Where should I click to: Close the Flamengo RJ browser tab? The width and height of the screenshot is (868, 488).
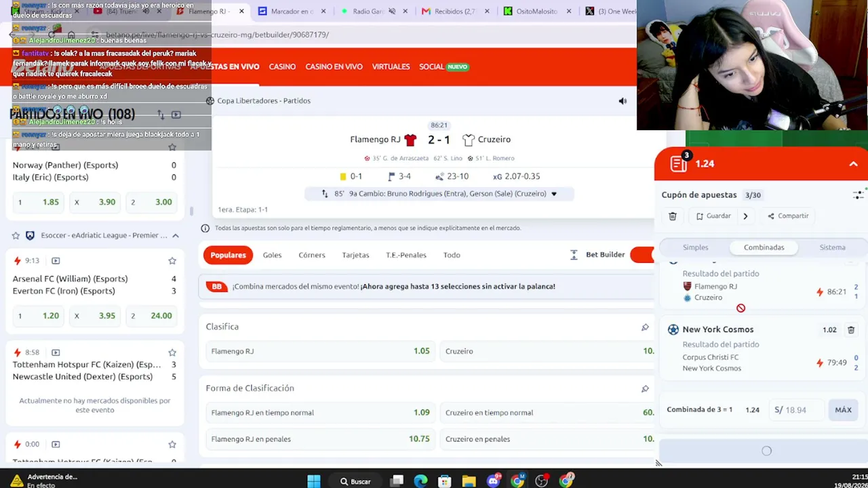coord(241,12)
